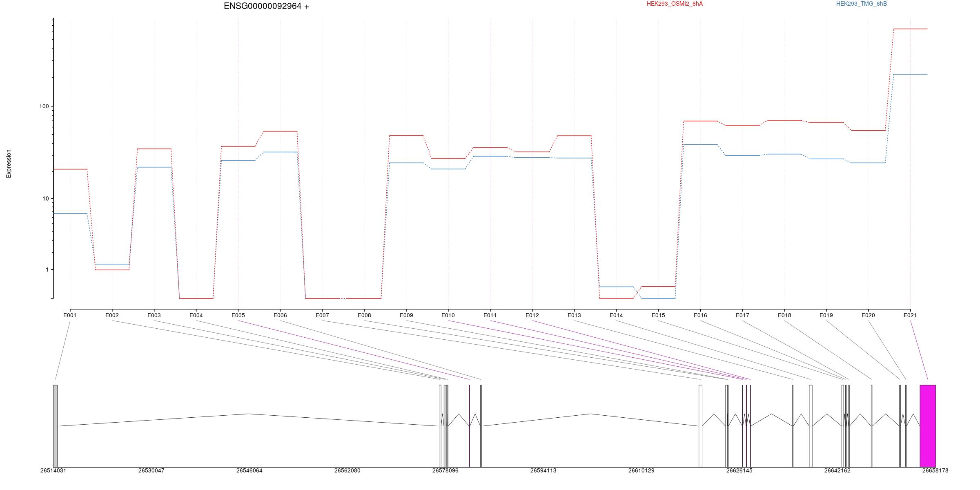The width and height of the screenshot is (980, 490).
Task: Click exon label E004
Action: point(196,315)
